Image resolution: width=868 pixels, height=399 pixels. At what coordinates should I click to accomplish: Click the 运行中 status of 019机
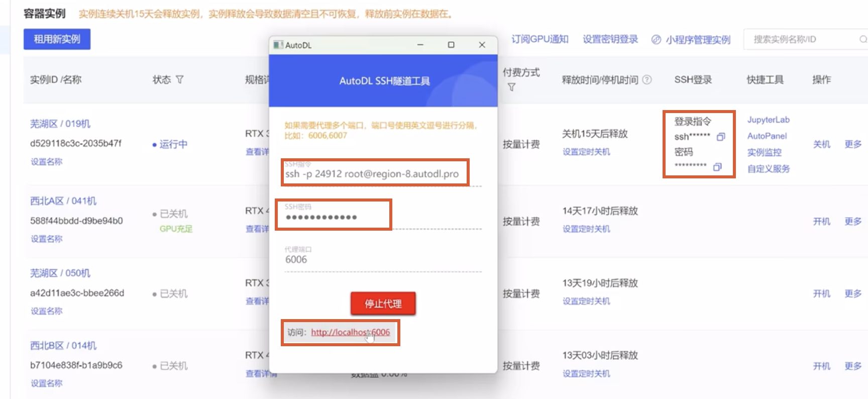(x=170, y=144)
